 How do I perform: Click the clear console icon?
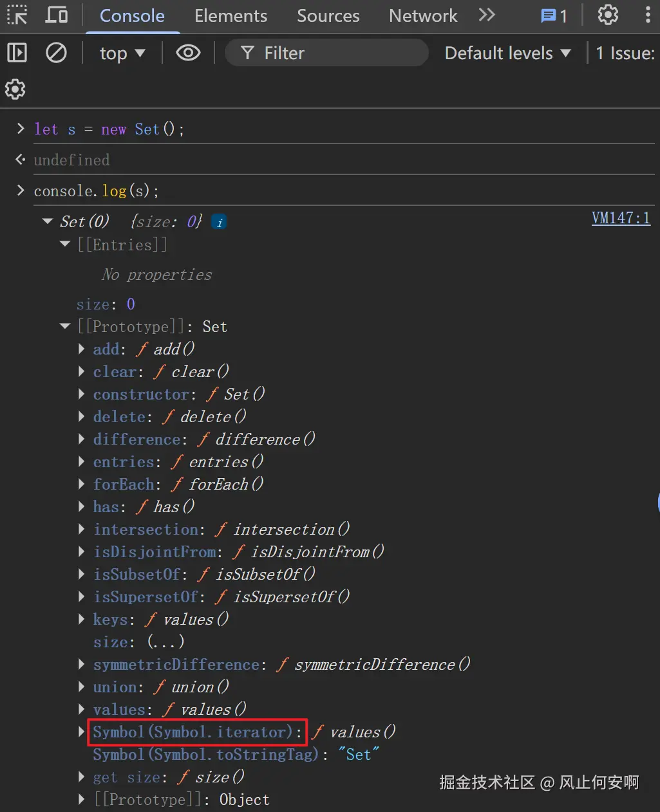pyautogui.click(x=56, y=53)
